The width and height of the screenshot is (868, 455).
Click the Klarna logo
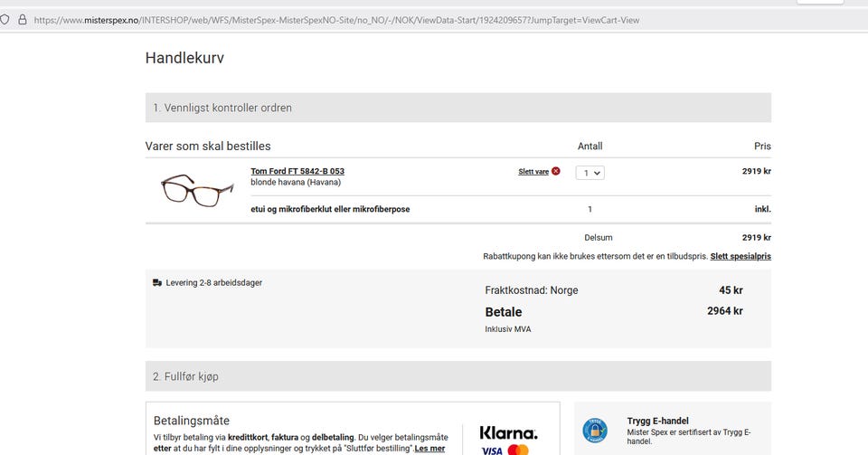pos(508,433)
